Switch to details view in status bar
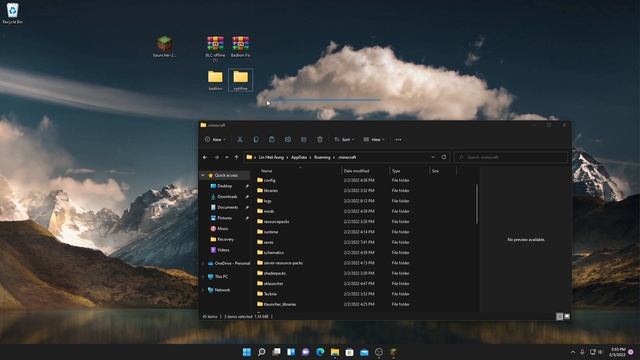 560,316
